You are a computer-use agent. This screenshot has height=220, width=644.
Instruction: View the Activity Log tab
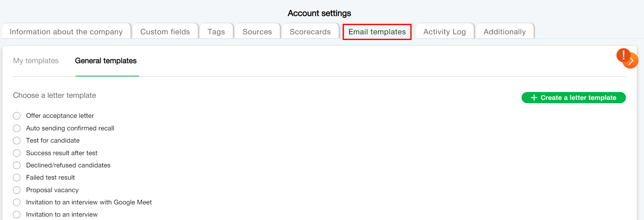444,32
